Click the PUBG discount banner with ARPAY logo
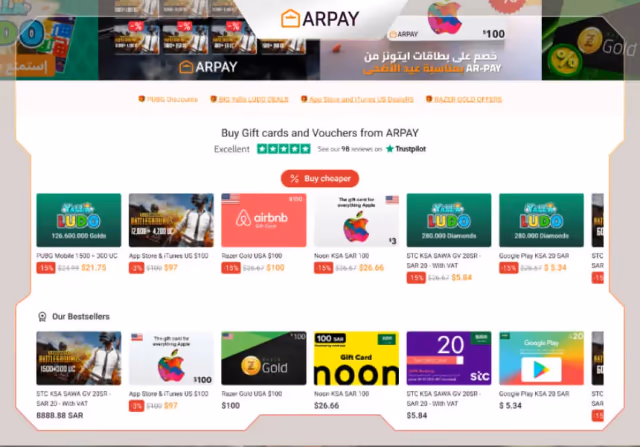The image size is (640, 447). pos(209,40)
